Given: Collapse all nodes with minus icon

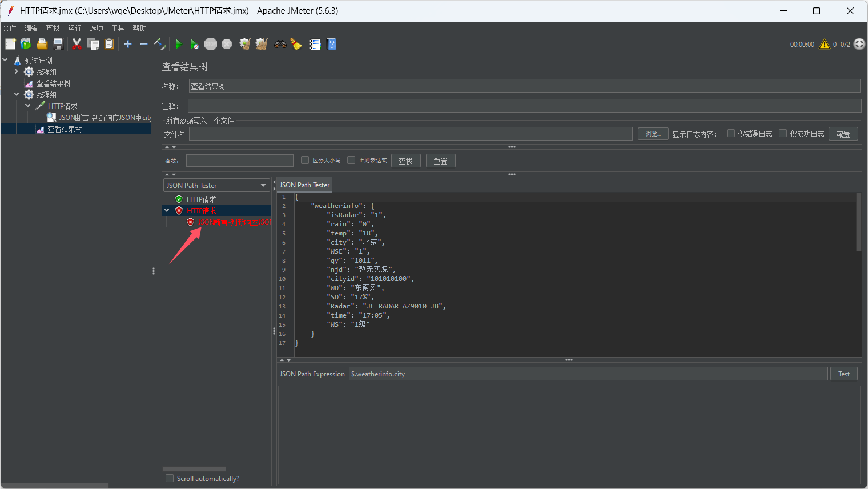Looking at the screenshot, I should 144,44.
